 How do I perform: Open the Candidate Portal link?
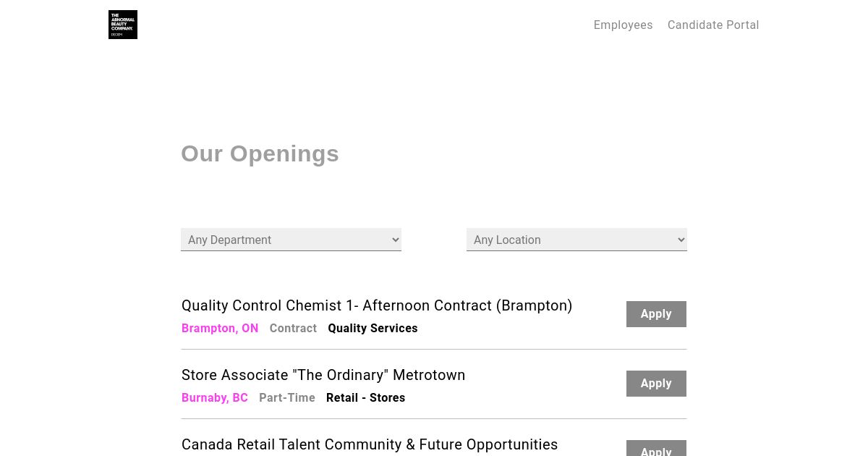coord(713,25)
